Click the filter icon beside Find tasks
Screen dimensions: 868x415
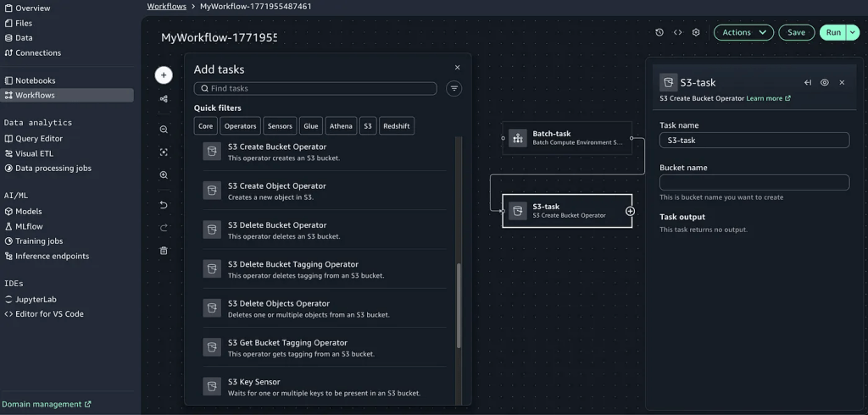(454, 88)
